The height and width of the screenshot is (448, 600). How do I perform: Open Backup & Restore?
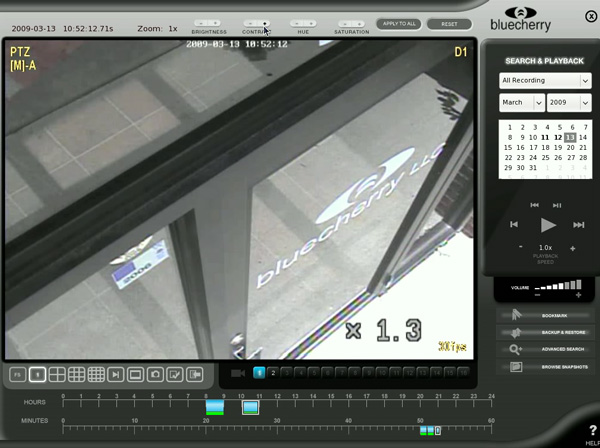[x=543, y=332]
